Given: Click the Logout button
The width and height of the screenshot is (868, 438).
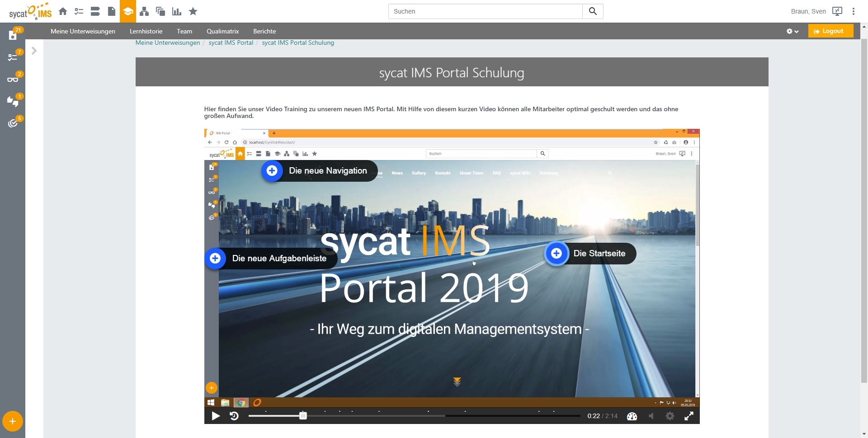Looking at the screenshot, I should tap(830, 31).
